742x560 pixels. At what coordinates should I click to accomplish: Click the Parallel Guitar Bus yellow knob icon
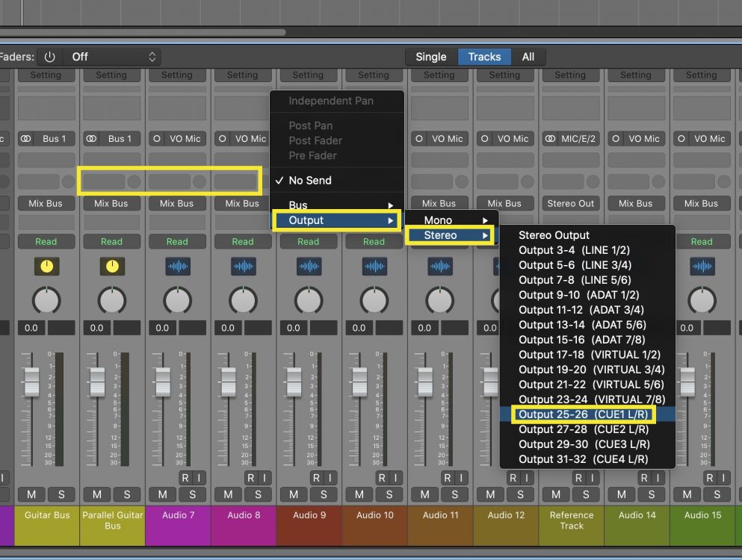click(111, 267)
